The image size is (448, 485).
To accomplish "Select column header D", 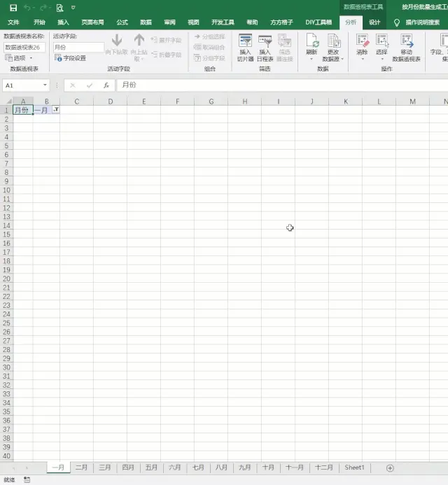I will pyautogui.click(x=110, y=101).
